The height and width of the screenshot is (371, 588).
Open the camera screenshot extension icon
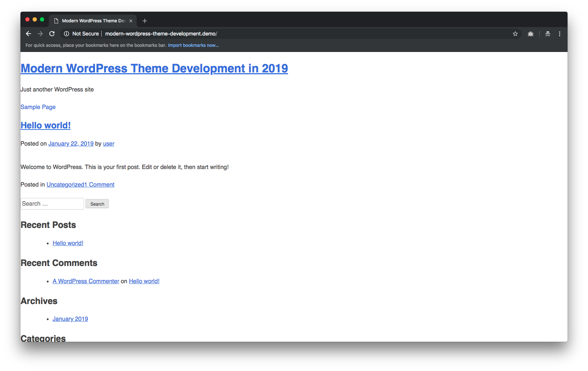pos(531,34)
